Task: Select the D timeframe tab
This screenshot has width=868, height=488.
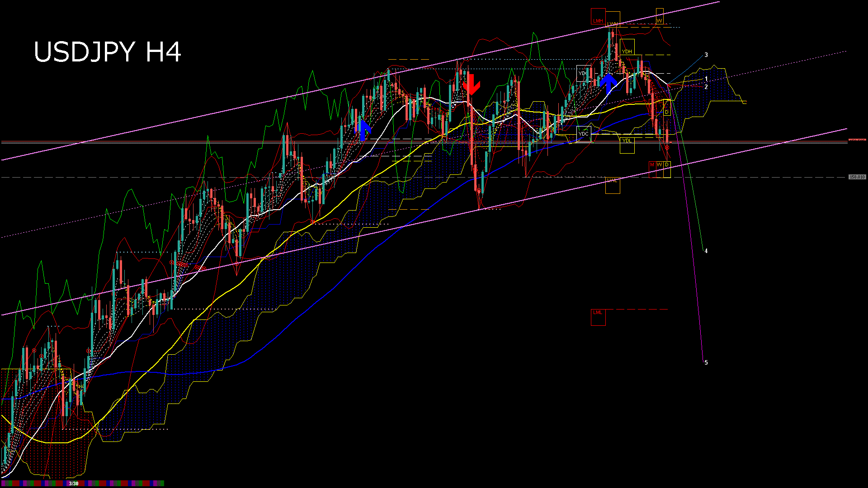Action: click(x=666, y=164)
